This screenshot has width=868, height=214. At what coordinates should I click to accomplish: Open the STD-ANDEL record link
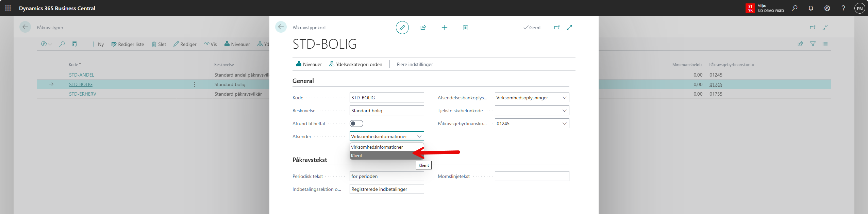(x=81, y=75)
